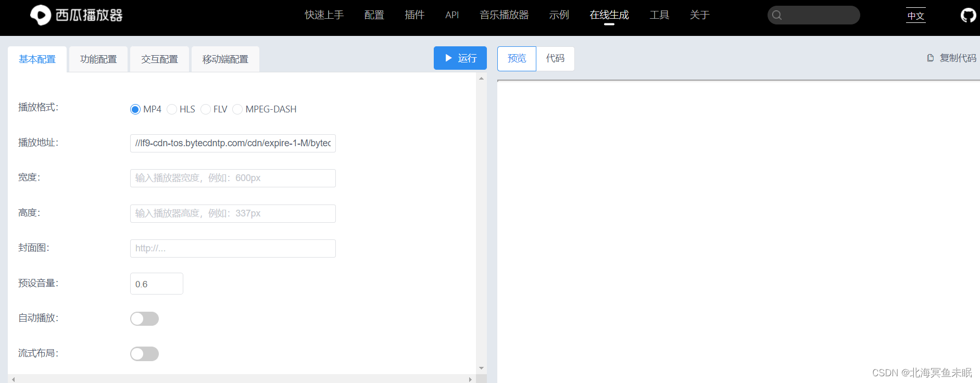The image size is (980, 383).
Task: Open the 在线生成 navigation item
Action: tap(609, 15)
